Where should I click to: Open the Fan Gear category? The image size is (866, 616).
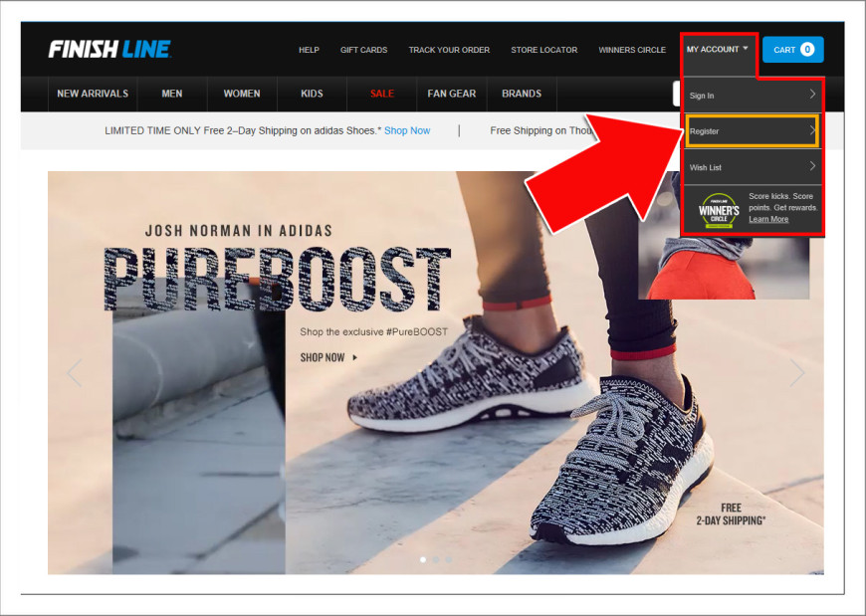(451, 94)
